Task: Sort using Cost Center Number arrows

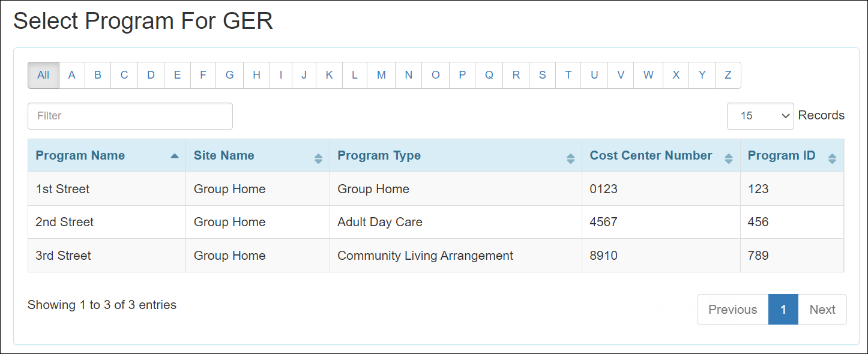Action: (729, 158)
